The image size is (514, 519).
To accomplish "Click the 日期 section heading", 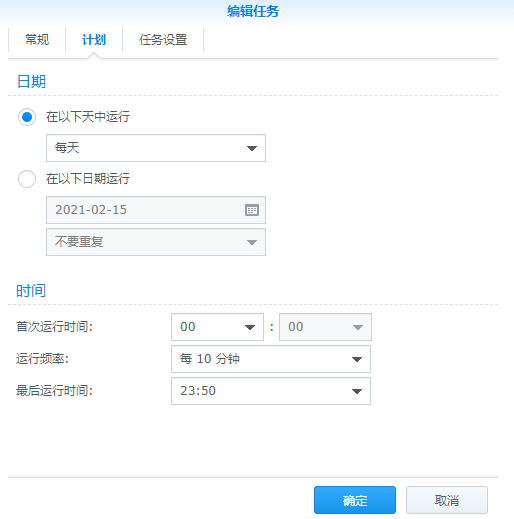I will click(x=31, y=82).
